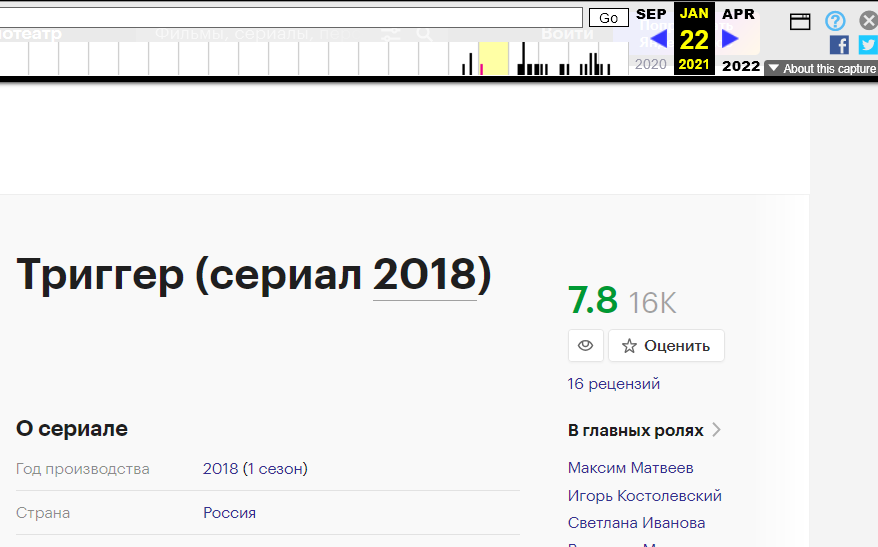
Task: Go to next capture blue right arrow
Action: [x=730, y=39]
